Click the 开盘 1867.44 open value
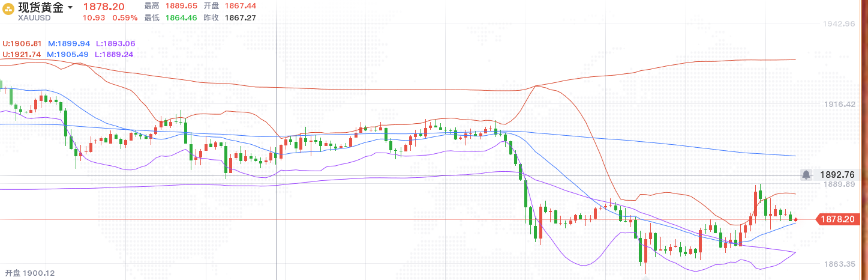Image resolution: width=868 pixels, height=280 pixels. tap(240, 5)
